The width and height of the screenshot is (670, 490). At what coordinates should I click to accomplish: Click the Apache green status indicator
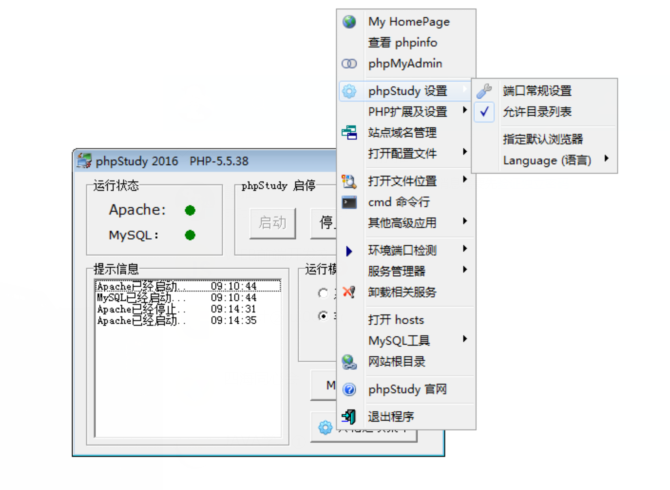click(x=190, y=210)
